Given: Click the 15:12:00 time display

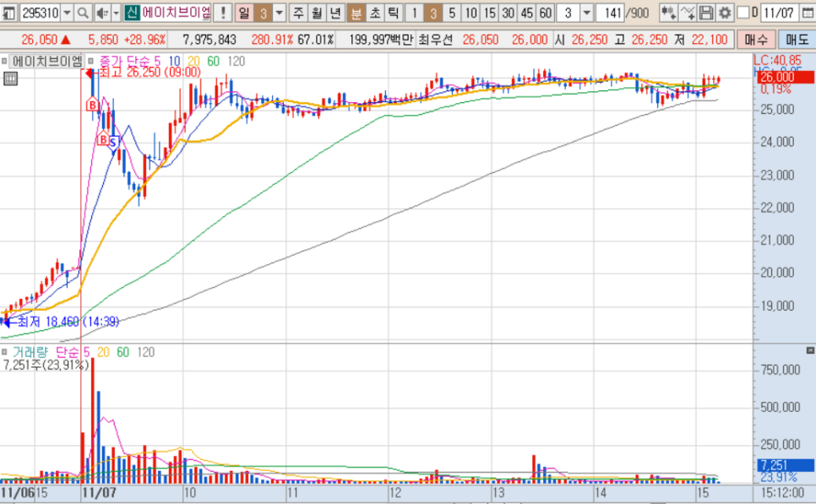Looking at the screenshot, I should click(x=782, y=492).
